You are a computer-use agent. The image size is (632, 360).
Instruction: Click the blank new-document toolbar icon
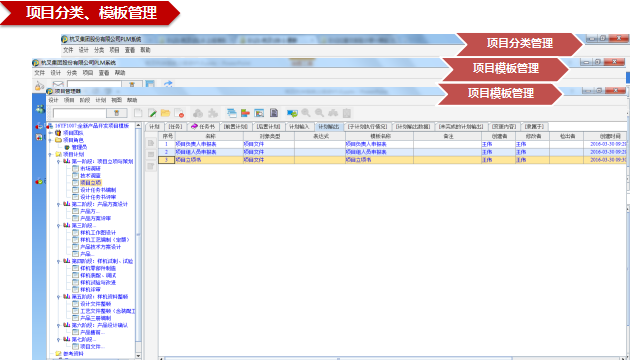(x=138, y=113)
